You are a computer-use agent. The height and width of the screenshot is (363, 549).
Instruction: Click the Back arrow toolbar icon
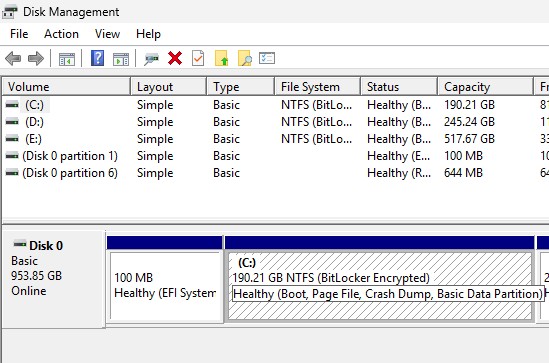pos(13,58)
